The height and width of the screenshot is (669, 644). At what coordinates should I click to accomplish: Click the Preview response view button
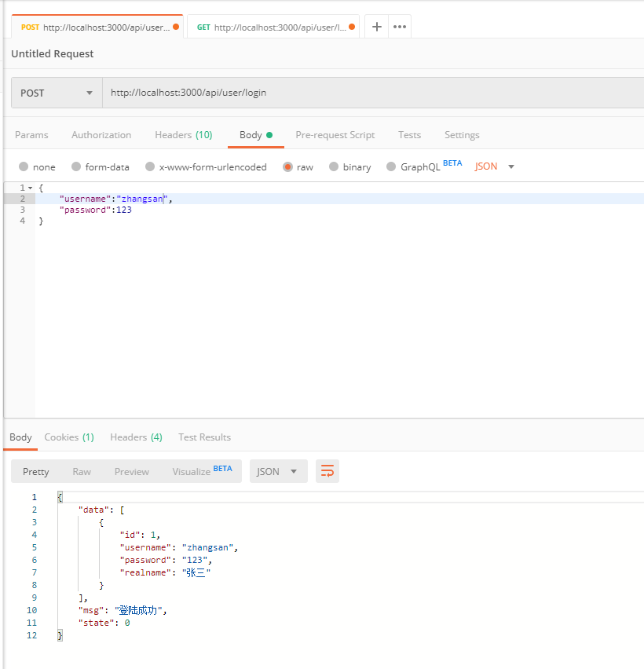131,472
